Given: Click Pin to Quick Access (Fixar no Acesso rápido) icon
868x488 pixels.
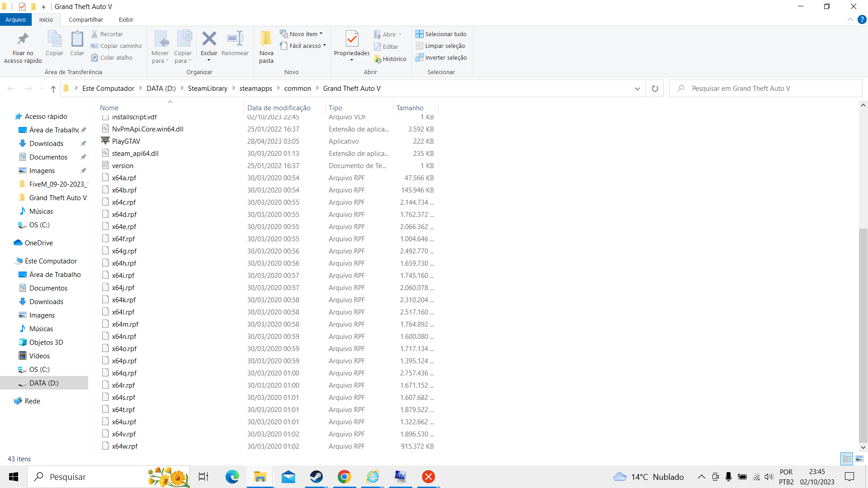Looking at the screenshot, I should 23,39.
